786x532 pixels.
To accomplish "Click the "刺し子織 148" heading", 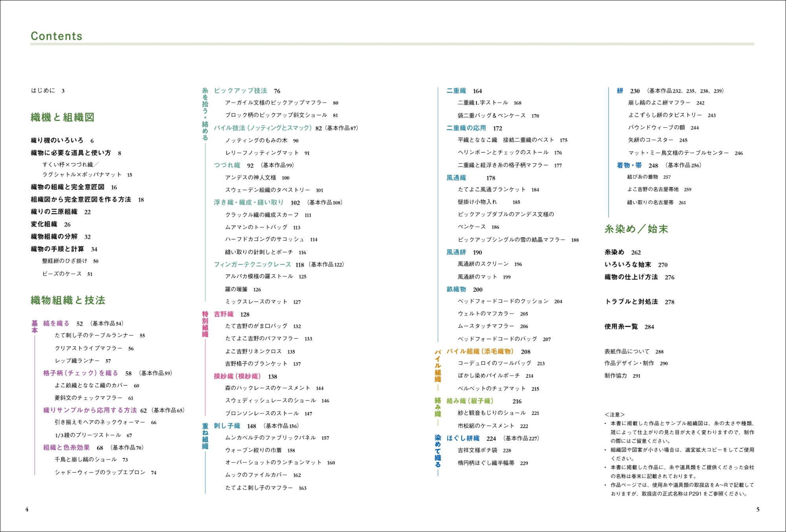I will click(x=234, y=426).
